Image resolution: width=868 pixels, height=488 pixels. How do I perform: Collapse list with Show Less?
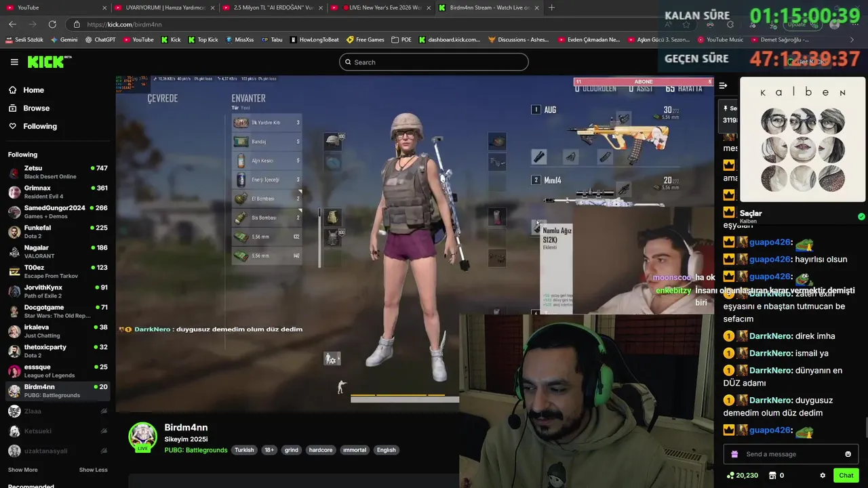click(x=93, y=470)
